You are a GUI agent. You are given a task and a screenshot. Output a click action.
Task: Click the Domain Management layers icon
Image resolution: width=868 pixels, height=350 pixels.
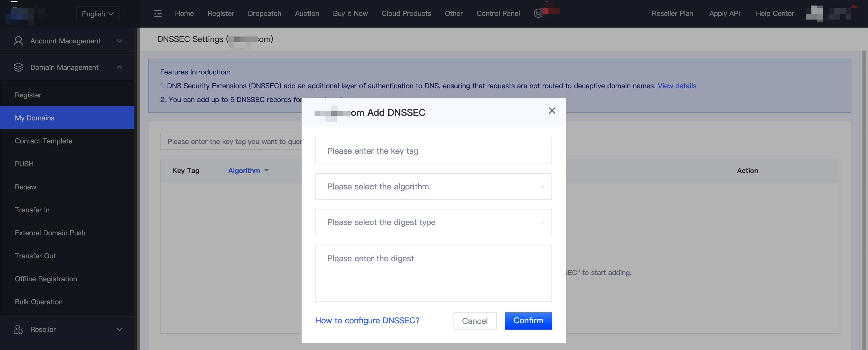[x=19, y=68]
